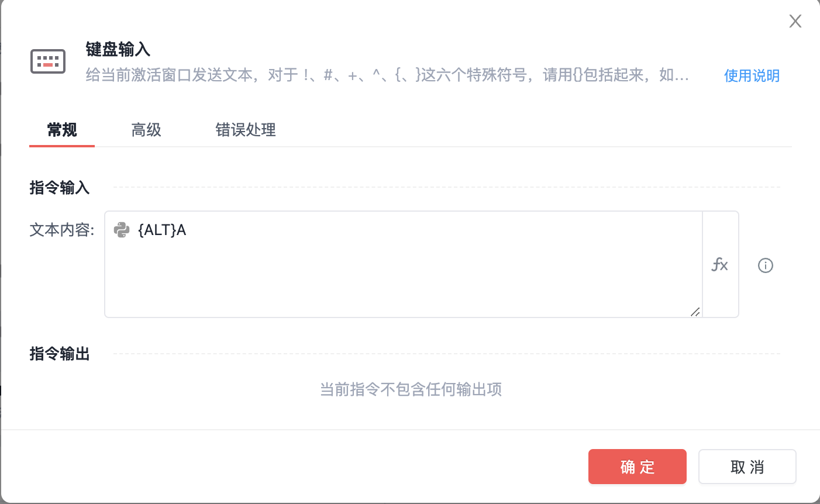Click the keyboard input icon in header

point(48,61)
